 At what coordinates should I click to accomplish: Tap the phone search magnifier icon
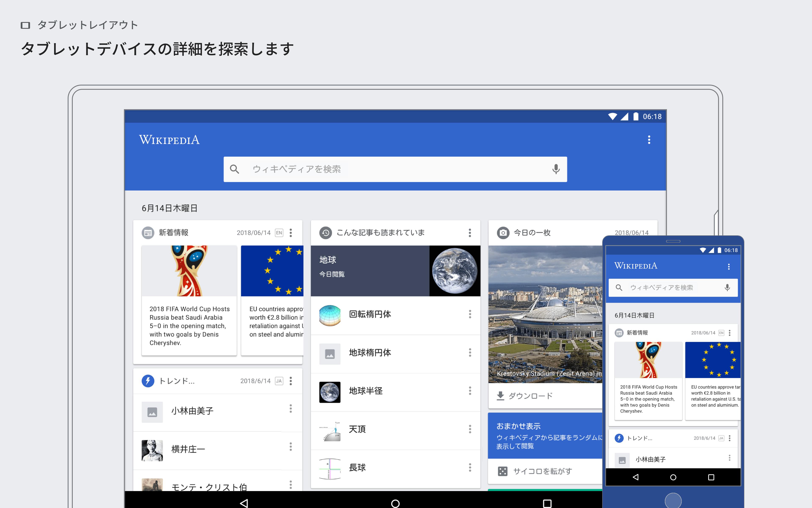click(619, 288)
